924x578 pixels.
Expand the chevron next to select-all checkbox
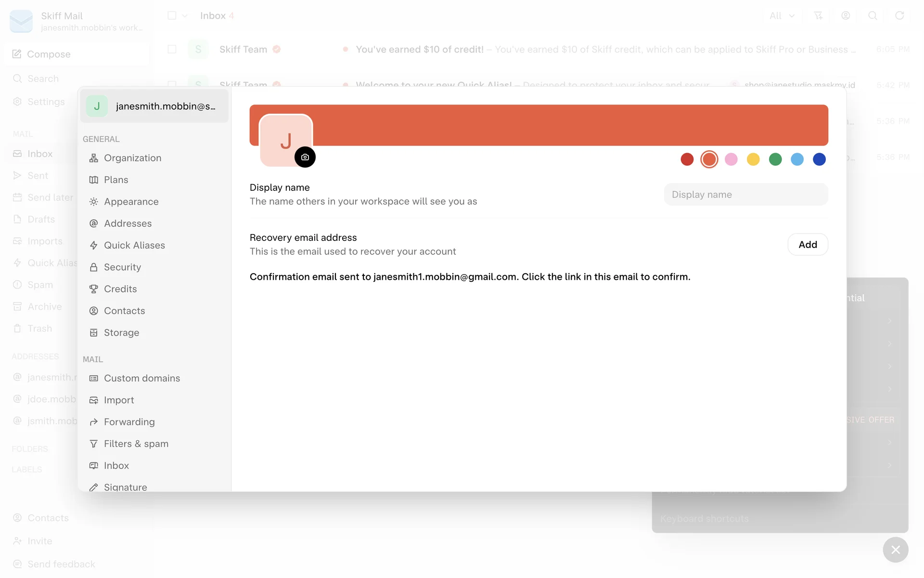pyautogui.click(x=185, y=15)
